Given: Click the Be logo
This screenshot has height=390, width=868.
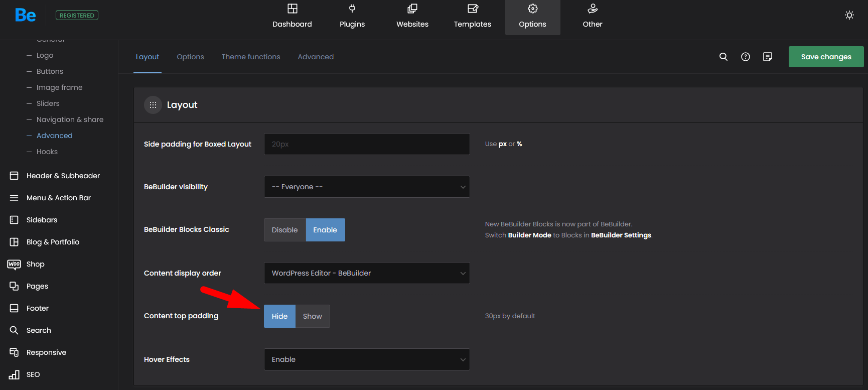Looking at the screenshot, I should click(x=25, y=15).
